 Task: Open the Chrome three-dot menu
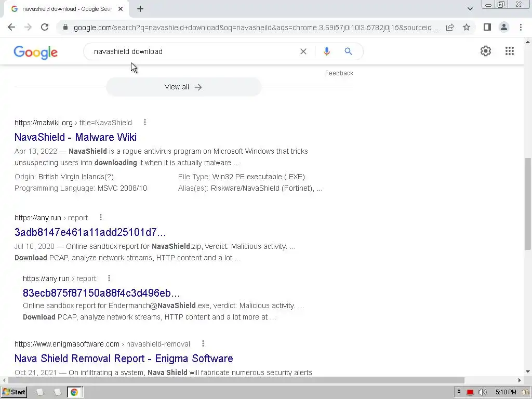click(x=521, y=27)
